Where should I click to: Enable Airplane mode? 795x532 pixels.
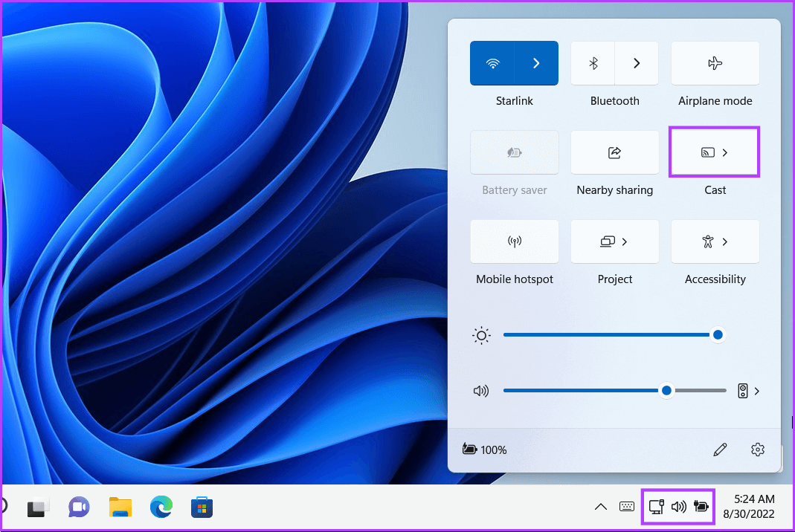[715, 63]
